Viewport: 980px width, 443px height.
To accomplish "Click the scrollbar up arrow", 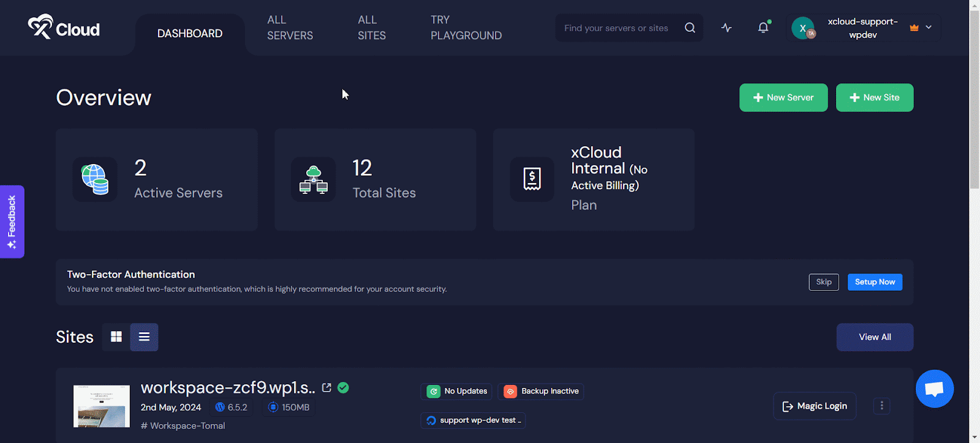I will coord(974,5).
